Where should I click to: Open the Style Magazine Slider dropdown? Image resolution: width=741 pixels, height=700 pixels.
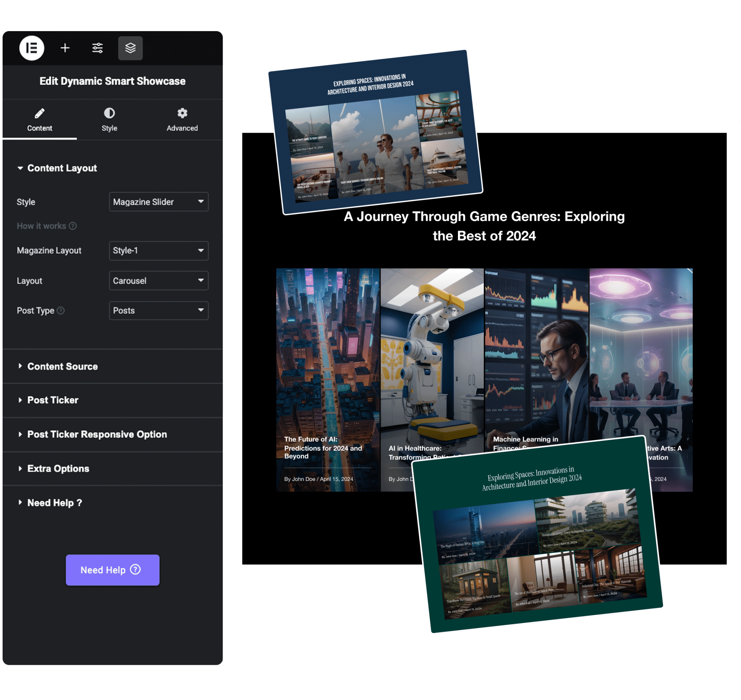159,202
